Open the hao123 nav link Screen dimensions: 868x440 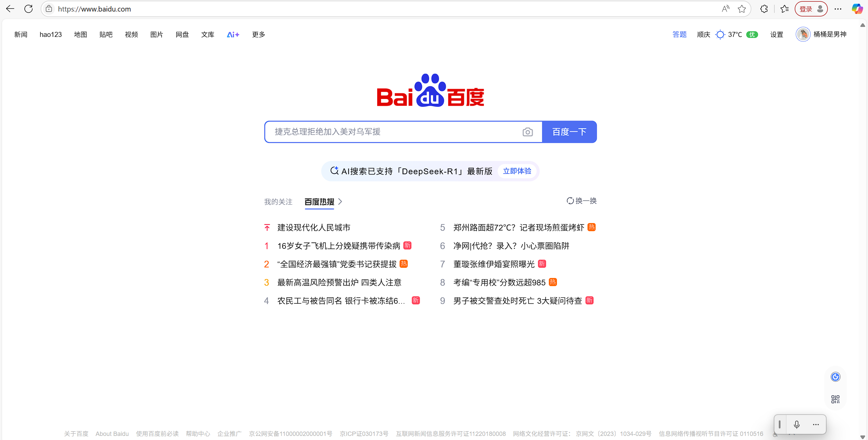tap(51, 35)
